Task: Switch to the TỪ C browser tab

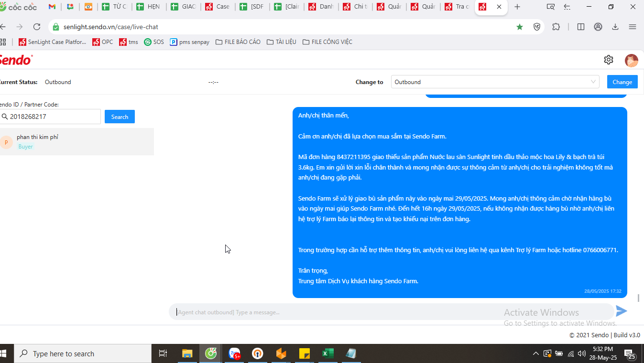Action: (114, 7)
